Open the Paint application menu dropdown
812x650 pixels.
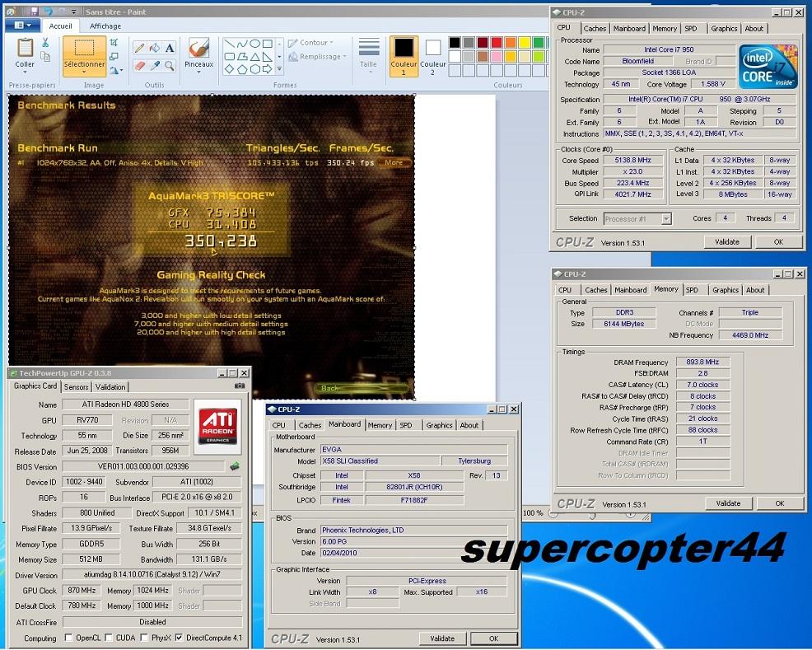click(x=22, y=26)
